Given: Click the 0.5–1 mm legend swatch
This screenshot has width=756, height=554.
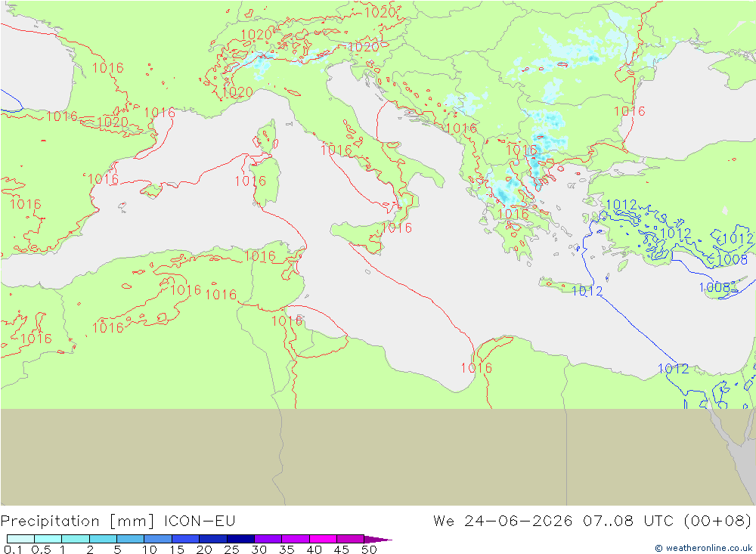Looking at the screenshot, I should (48, 539).
